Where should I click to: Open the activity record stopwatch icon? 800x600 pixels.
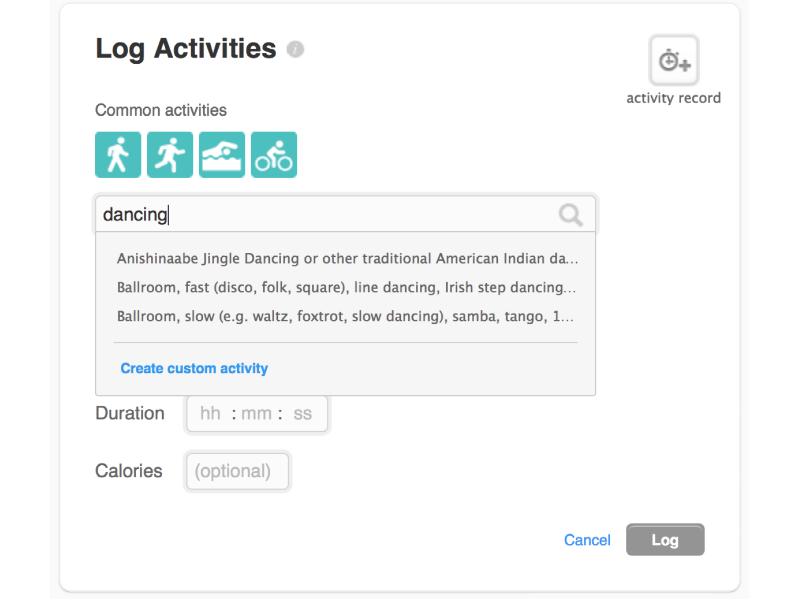tap(674, 61)
